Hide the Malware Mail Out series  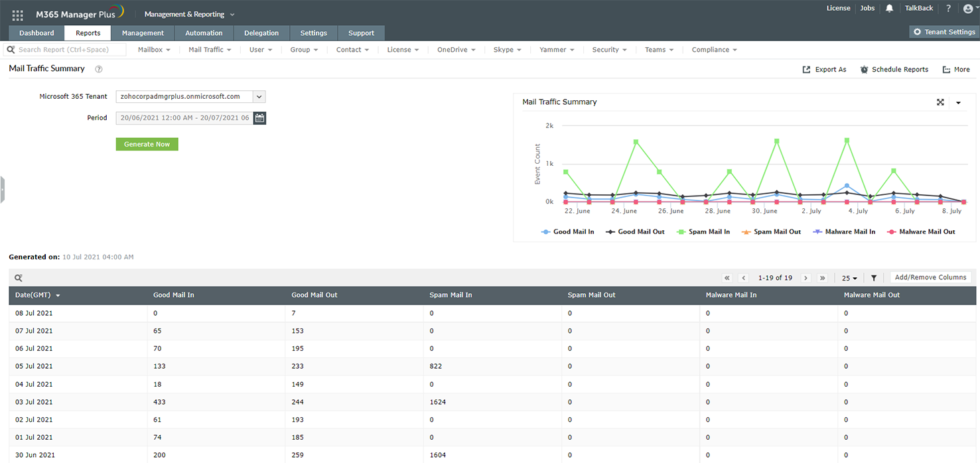pos(921,231)
